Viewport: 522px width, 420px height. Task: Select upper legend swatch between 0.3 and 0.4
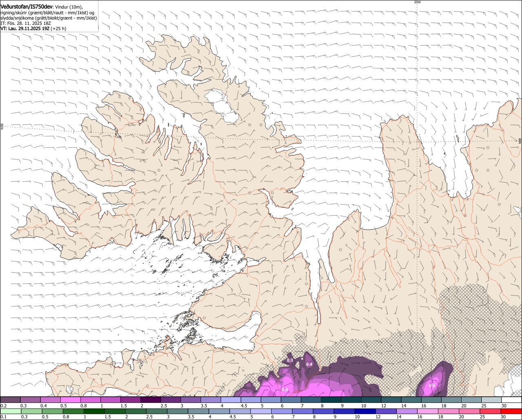coord(30,400)
